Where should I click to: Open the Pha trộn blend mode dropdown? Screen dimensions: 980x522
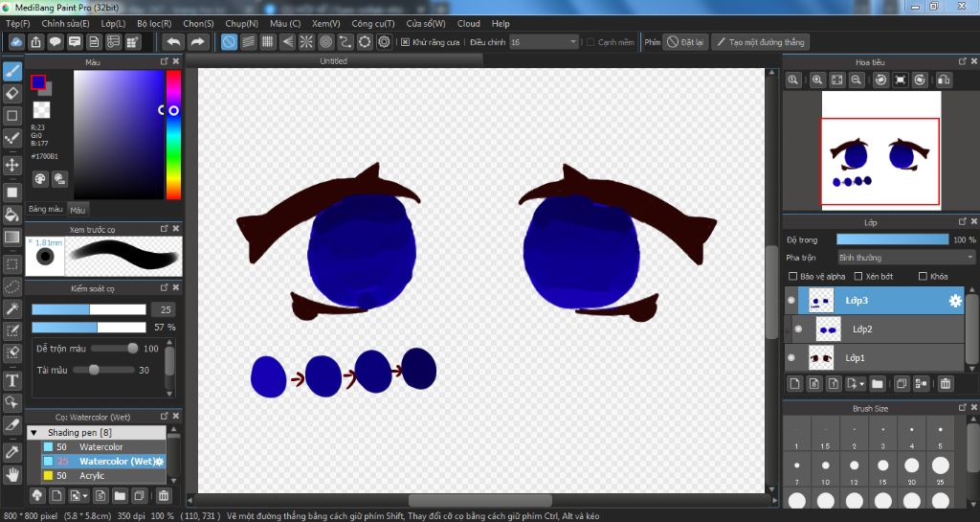[904, 258]
